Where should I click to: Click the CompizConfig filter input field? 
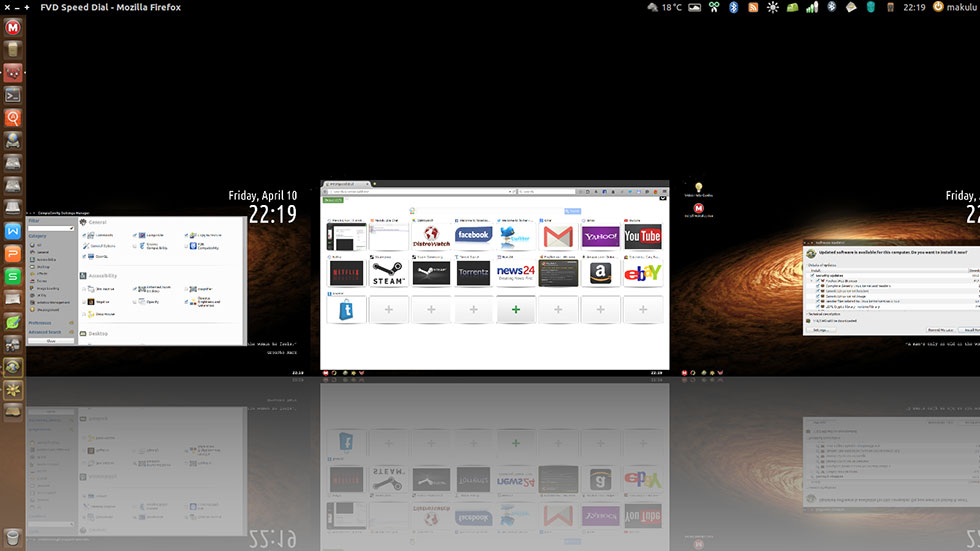coord(51,228)
